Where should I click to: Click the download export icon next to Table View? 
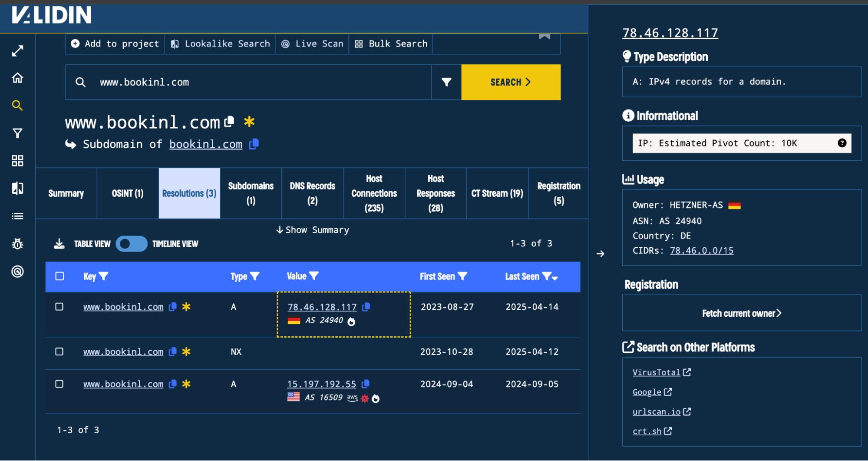(x=59, y=243)
